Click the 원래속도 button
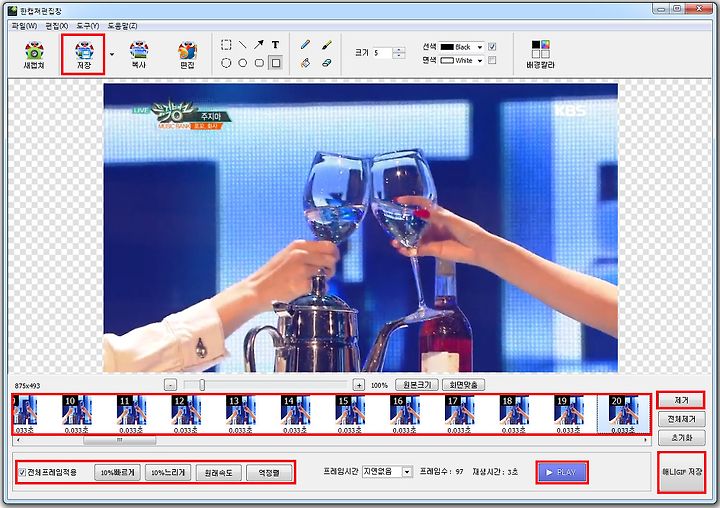 pos(219,473)
